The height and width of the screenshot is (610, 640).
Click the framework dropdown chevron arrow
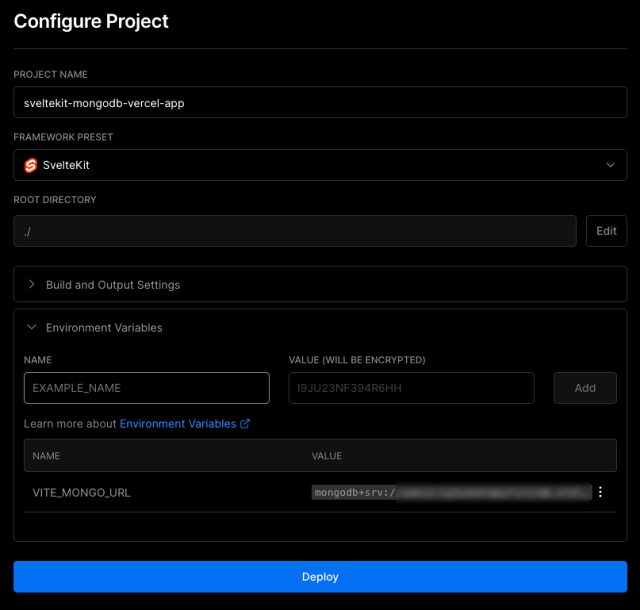click(x=610, y=165)
